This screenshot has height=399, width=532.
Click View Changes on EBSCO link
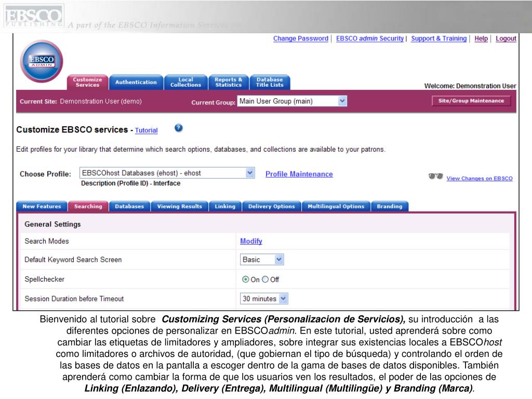coord(480,179)
